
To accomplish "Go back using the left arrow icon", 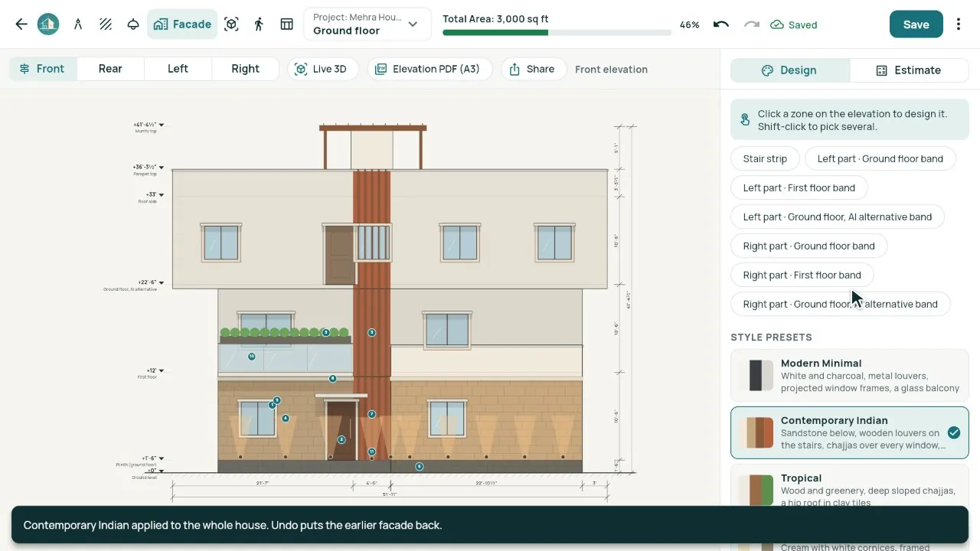I will [x=21, y=24].
